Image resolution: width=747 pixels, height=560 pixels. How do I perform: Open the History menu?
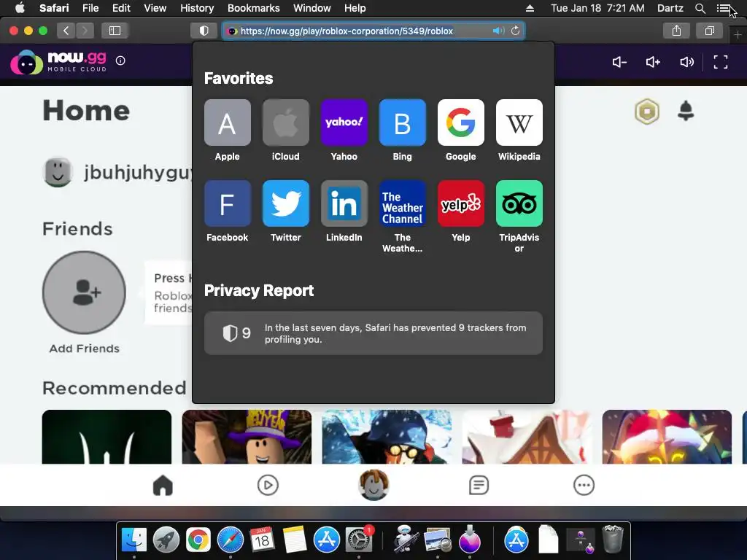pyautogui.click(x=197, y=8)
